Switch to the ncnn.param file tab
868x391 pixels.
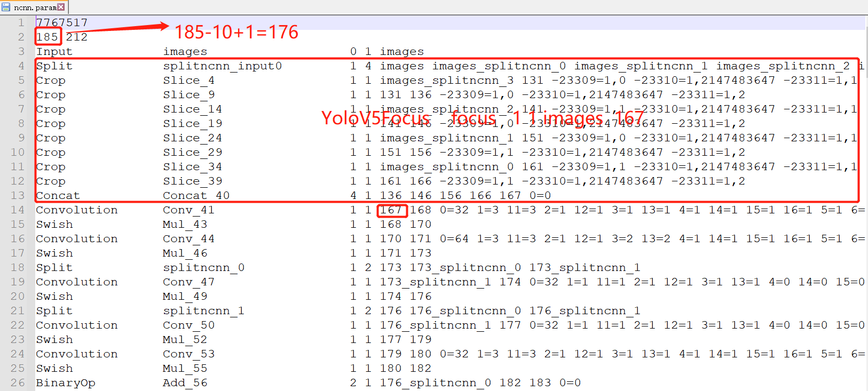34,7
